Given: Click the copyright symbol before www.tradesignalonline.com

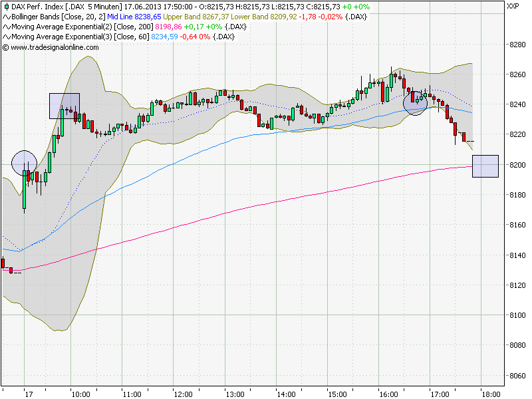Looking at the screenshot, I should pos(6,47).
